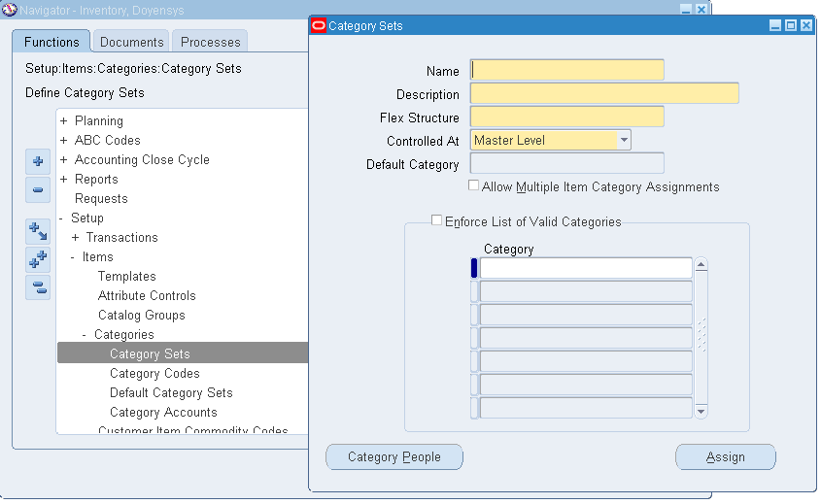Image resolution: width=821 pixels, height=504 pixels.
Task: Expand the Transactions tree node
Action: pos(76,238)
